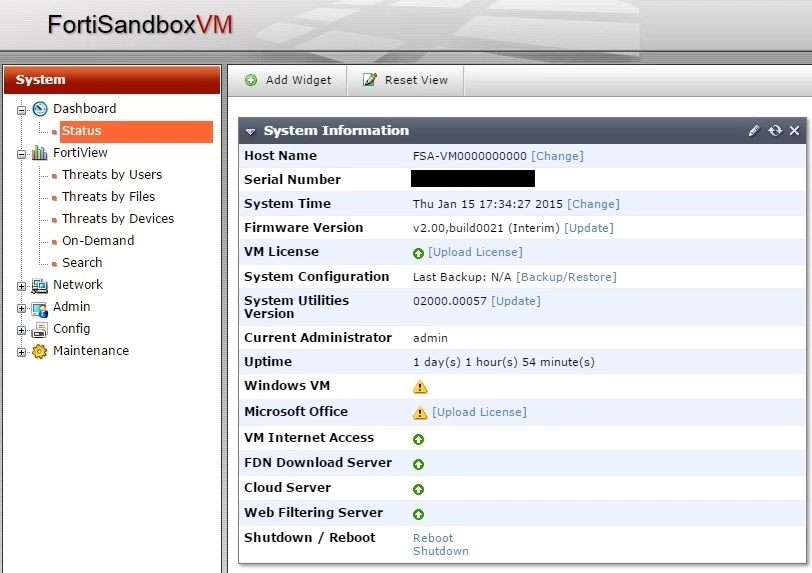This screenshot has height=573, width=812.
Task: Click the host name value FSA-VM0000000000
Action: pyautogui.click(x=470, y=156)
